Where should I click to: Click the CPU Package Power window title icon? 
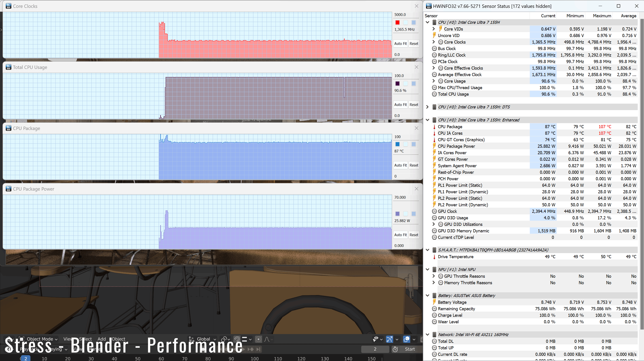9,189
